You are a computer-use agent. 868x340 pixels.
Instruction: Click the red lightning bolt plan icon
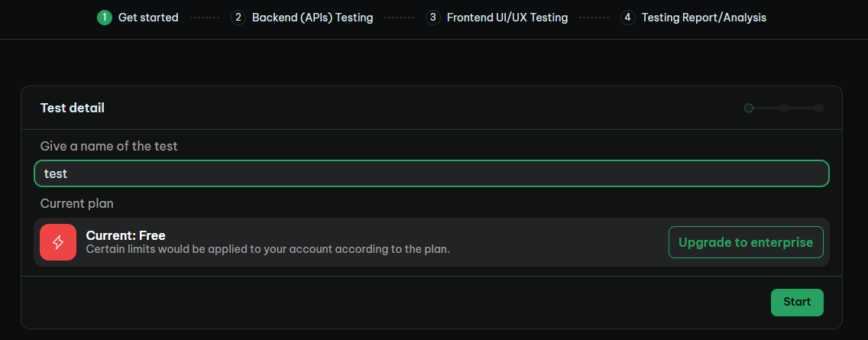58,242
